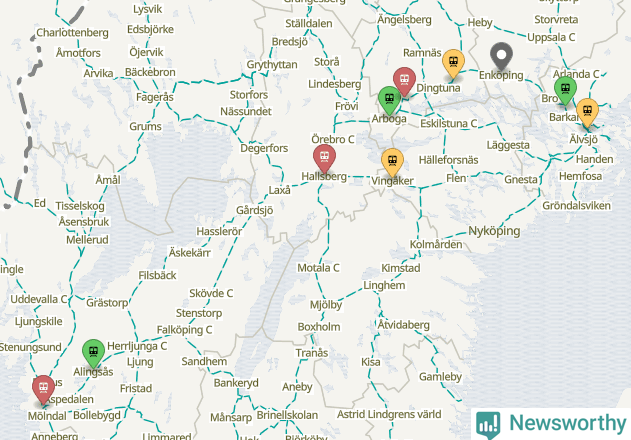631x440 pixels.
Task: Click the Nyköping city label
Action: click(494, 231)
